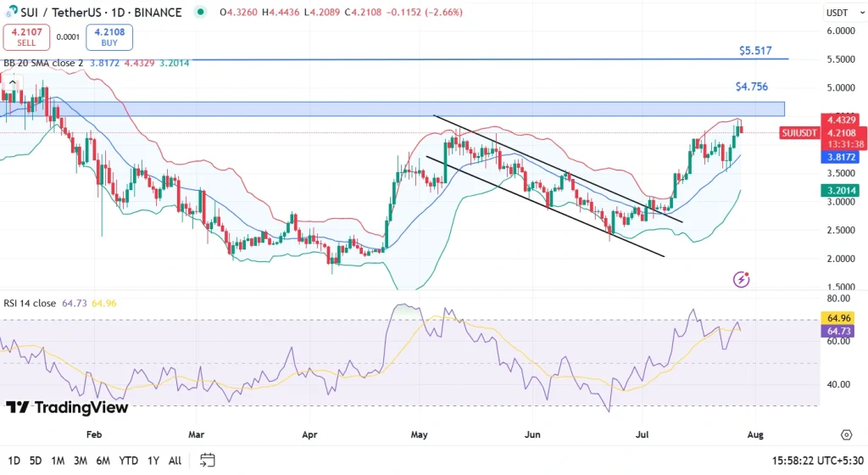Show the All time range
The width and height of the screenshot is (868, 475).
point(175,461)
